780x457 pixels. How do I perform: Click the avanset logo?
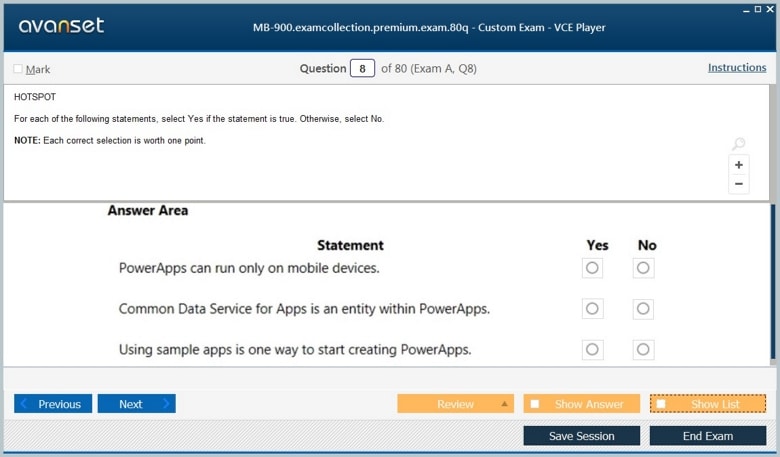[61, 26]
